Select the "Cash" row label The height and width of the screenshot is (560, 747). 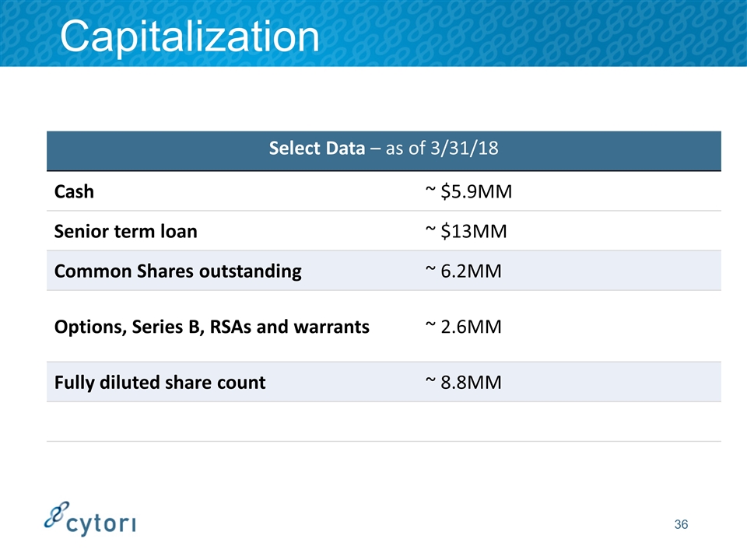click(x=75, y=191)
